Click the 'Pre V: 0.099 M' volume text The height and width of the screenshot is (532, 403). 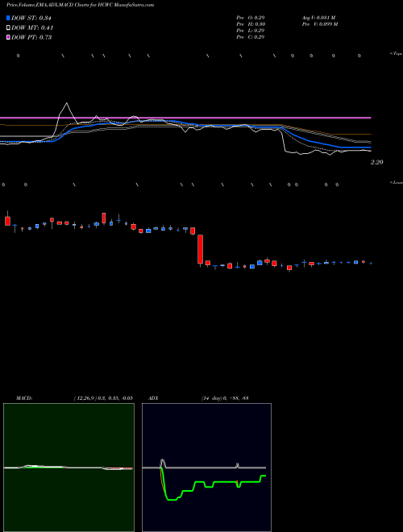click(x=319, y=24)
